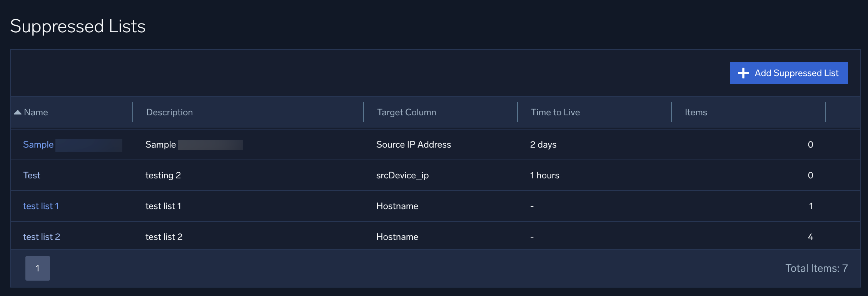
Task: Open the 'test list 2' link
Action: [42, 237]
